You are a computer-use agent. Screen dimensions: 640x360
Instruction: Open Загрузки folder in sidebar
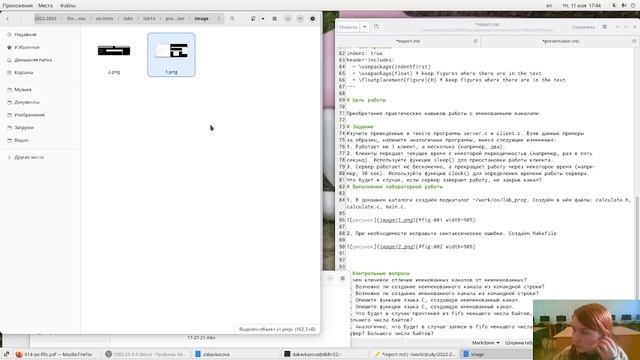click(24, 127)
